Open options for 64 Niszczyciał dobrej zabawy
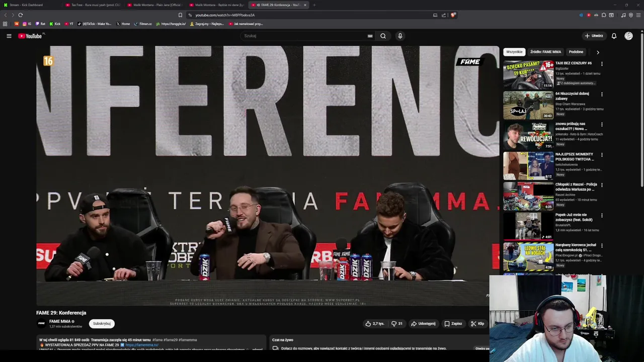This screenshot has width=644, height=362. click(602, 94)
